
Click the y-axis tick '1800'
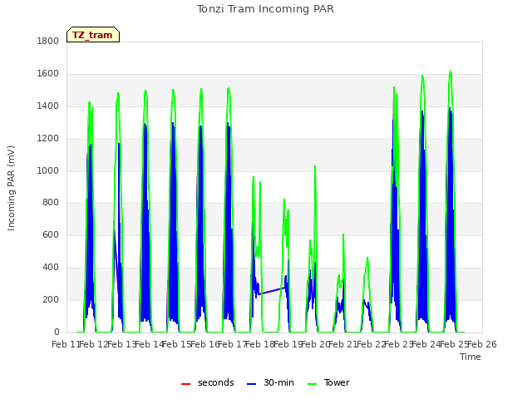[48, 41]
